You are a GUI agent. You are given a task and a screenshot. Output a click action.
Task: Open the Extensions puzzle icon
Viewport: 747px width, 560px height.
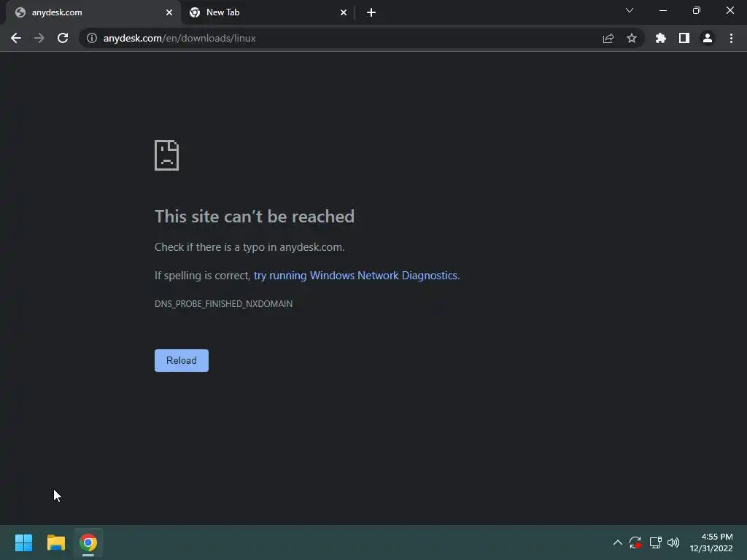(x=661, y=38)
